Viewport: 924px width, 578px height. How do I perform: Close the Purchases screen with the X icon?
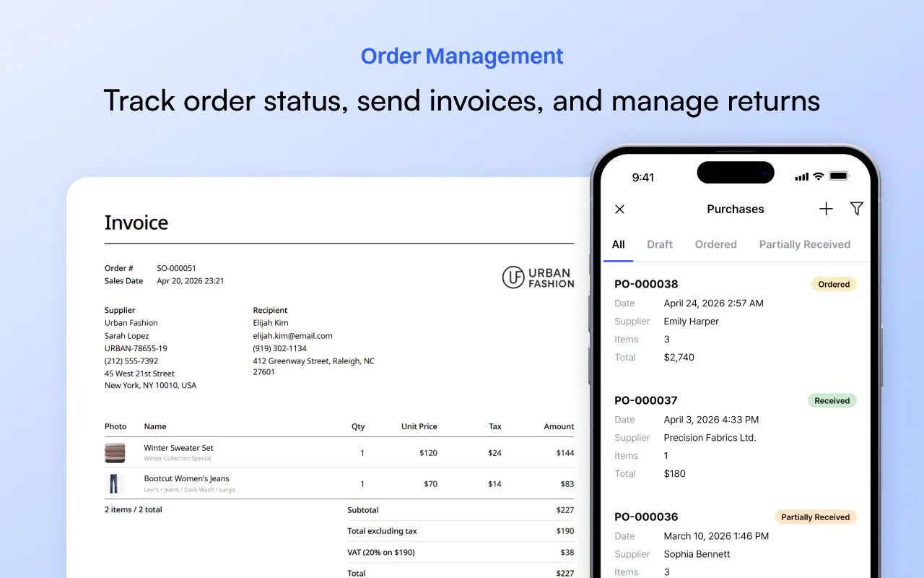[619, 209]
